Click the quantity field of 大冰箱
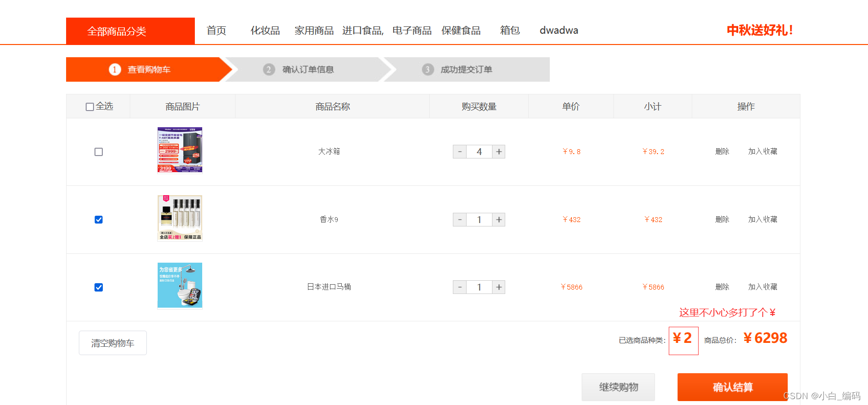This screenshot has width=868, height=405. tap(479, 152)
